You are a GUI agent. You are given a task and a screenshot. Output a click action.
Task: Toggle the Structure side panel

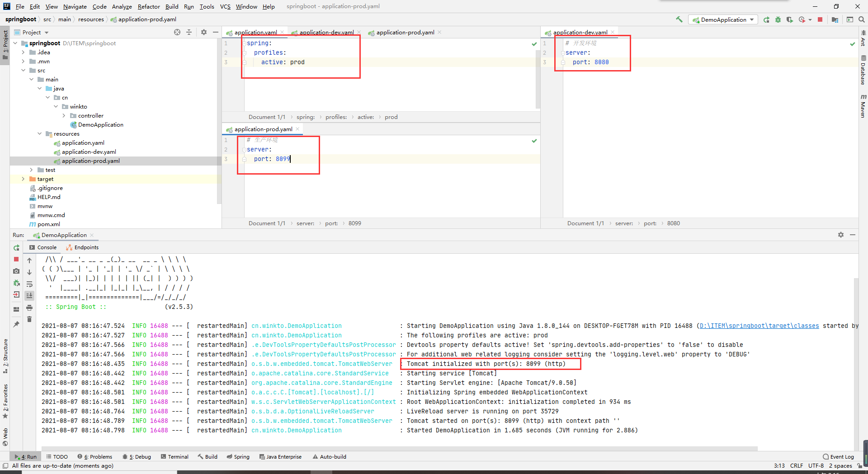click(x=5, y=356)
